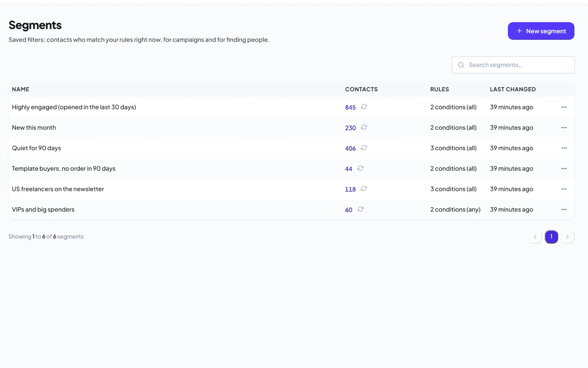Open actions menu for Template buyers segment

[564, 169]
